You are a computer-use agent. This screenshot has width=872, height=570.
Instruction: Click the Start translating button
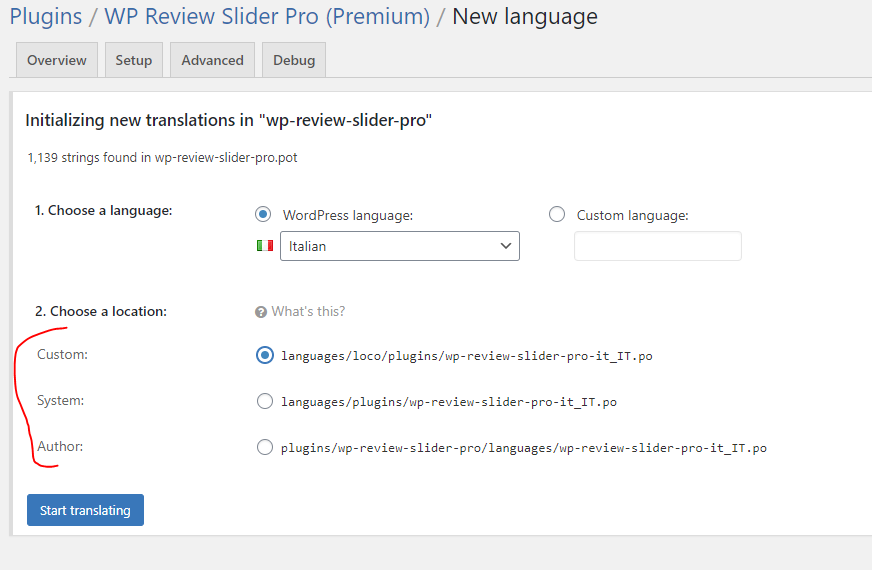85,510
